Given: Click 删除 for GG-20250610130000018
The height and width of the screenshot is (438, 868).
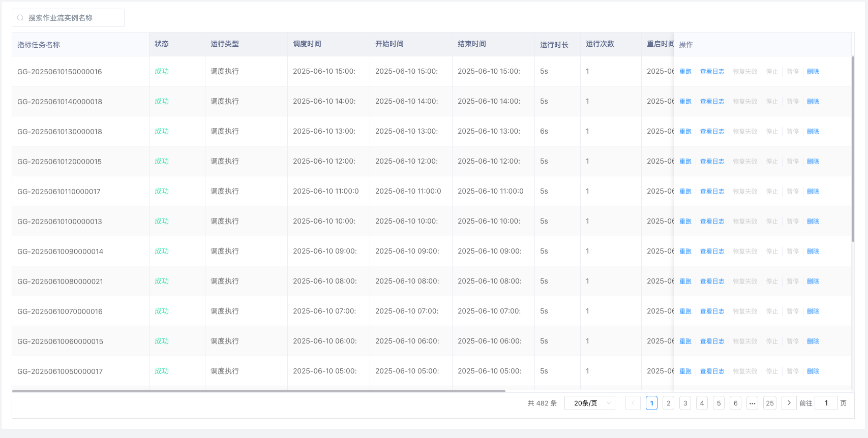Looking at the screenshot, I should pos(813,132).
